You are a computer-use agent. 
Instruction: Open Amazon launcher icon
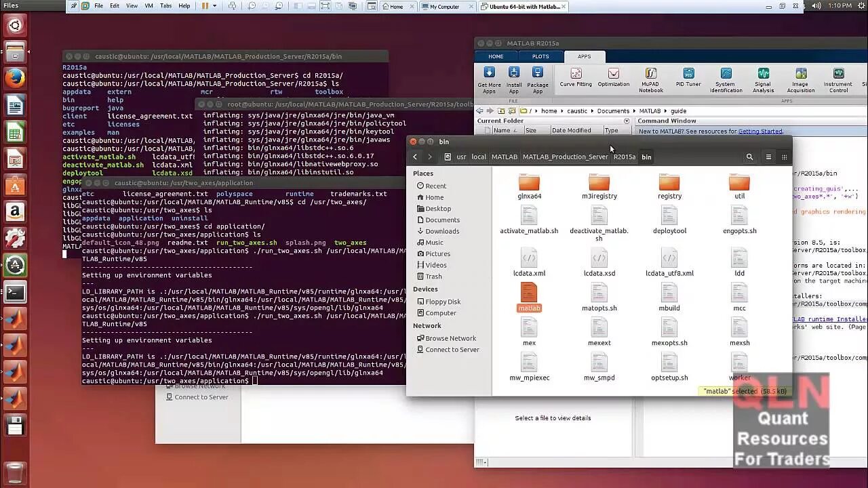15,212
